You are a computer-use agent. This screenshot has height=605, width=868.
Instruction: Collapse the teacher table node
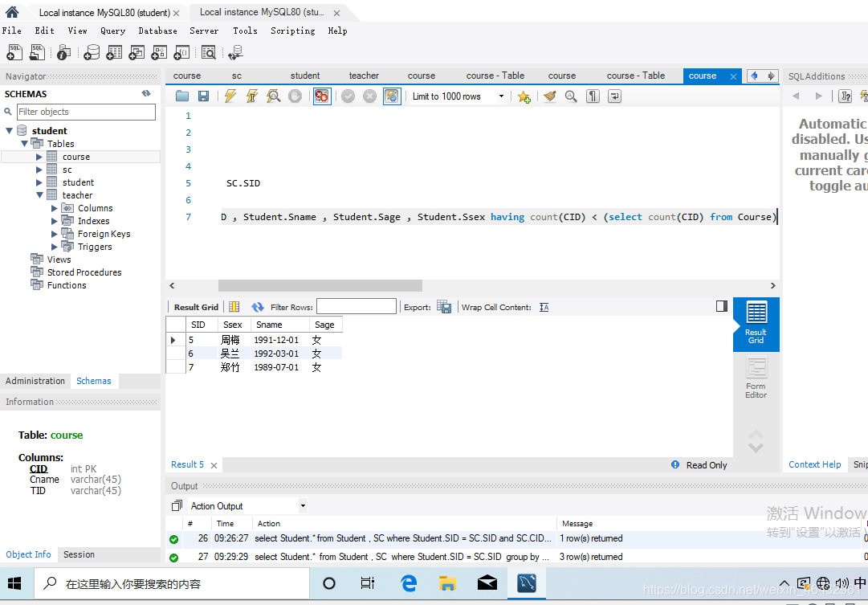[x=39, y=195]
